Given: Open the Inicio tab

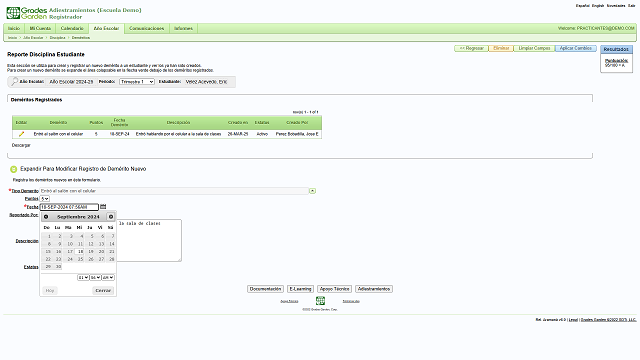Looking at the screenshot, I should click(14, 29).
